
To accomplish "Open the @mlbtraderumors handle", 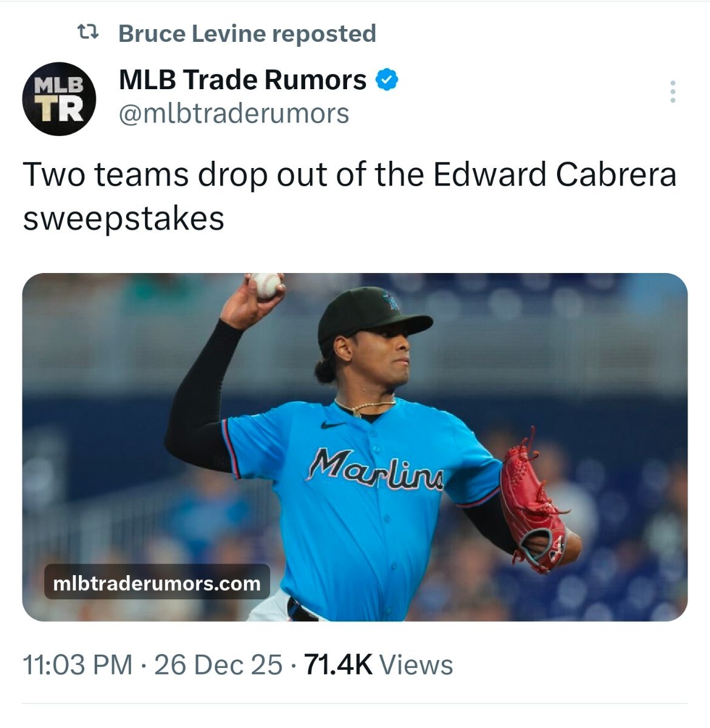I will coord(234,113).
